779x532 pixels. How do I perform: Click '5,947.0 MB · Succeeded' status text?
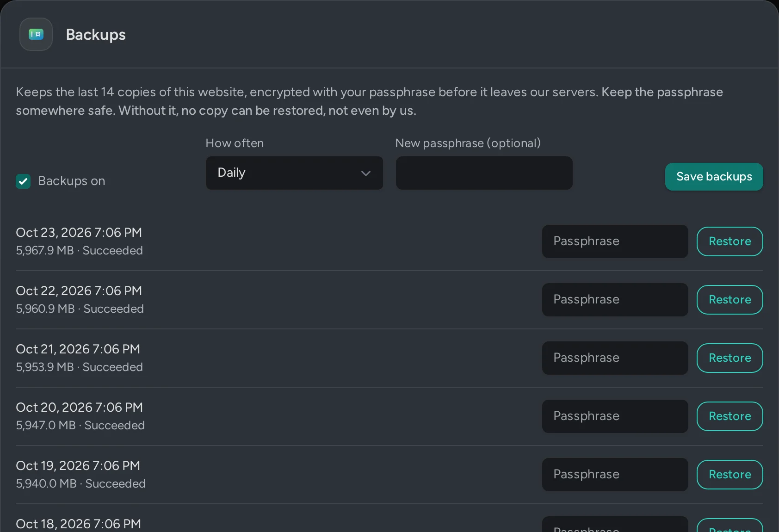pyautogui.click(x=80, y=425)
